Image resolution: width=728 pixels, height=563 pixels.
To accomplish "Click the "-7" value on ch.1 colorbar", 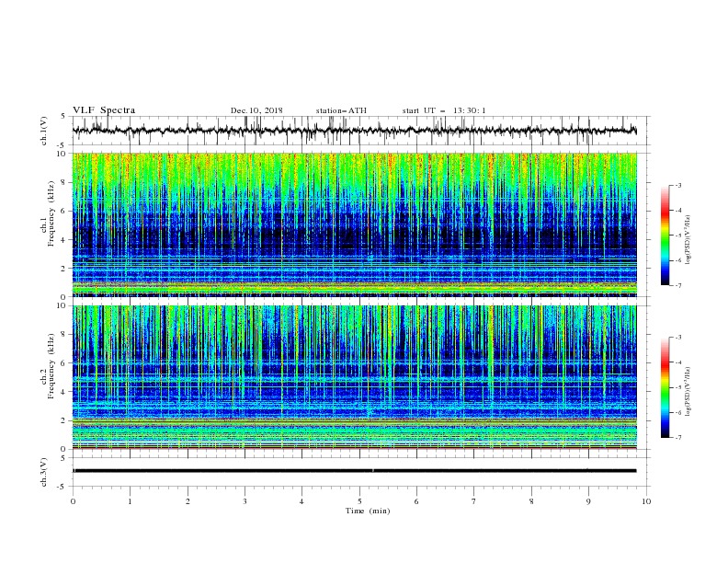I will (x=677, y=285).
